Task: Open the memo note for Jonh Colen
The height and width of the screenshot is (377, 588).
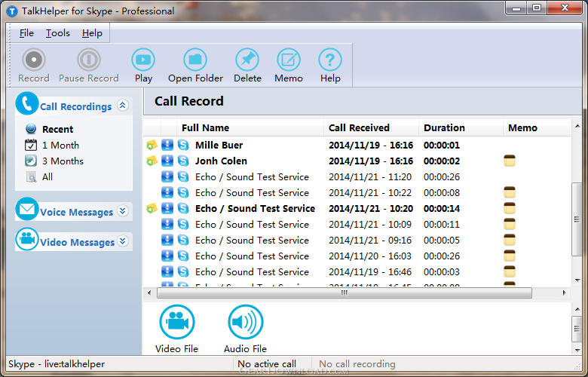Action: click(510, 161)
